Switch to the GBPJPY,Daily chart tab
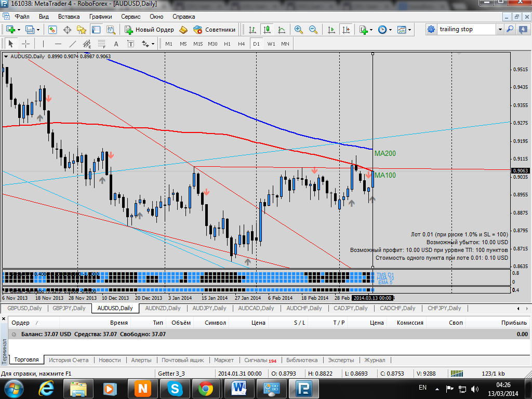Image resolution: width=532 pixels, height=399 pixels. [69, 308]
